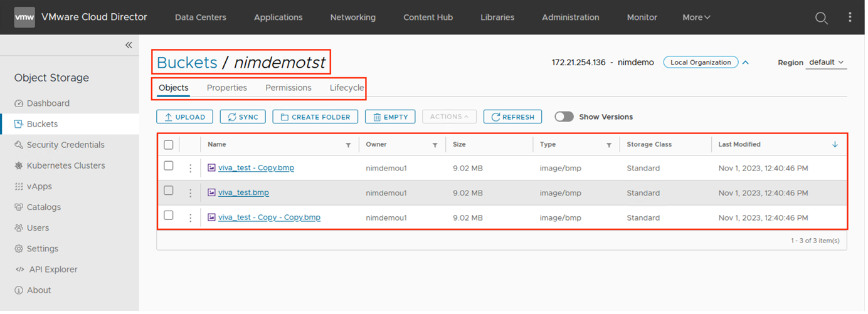Click the '172.21.254.136 - nimdemo' text
868x314 pixels.
point(603,63)
